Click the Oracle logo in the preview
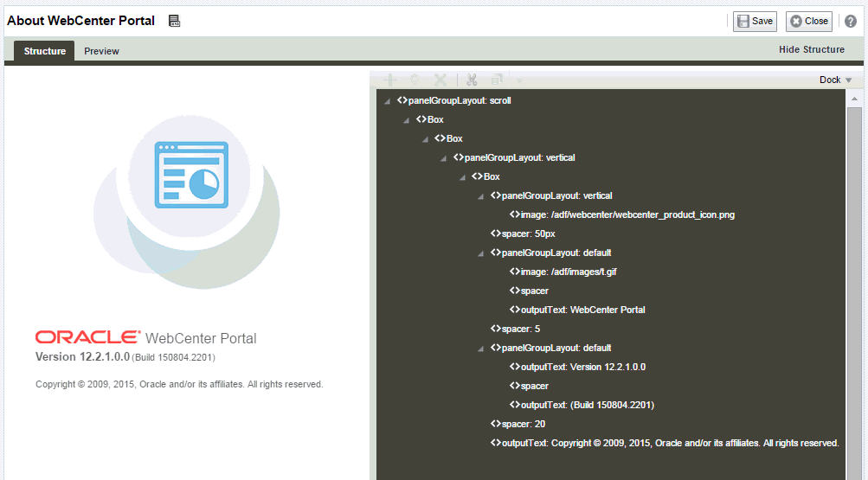Image resolution: width=868 pixels, height=480 pixels. click(x=88, y=337)
